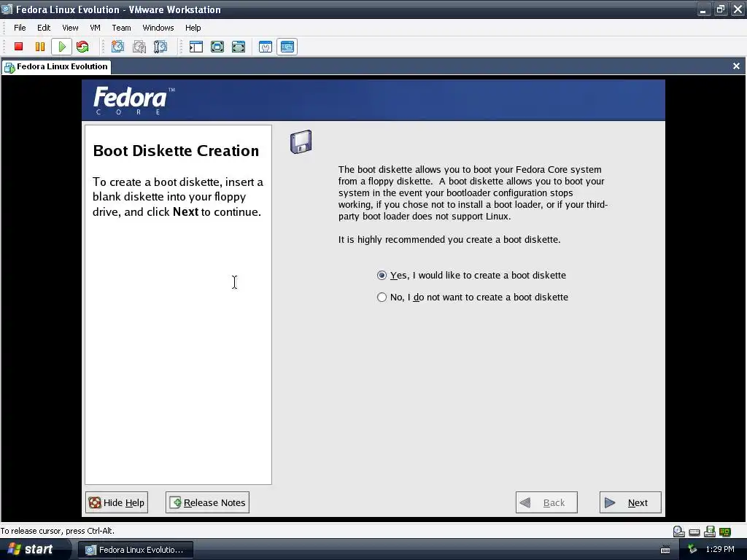Restore down the VMware window
Image resolution: width=747 pixels, height=560 pixels.
pos(720,9)
